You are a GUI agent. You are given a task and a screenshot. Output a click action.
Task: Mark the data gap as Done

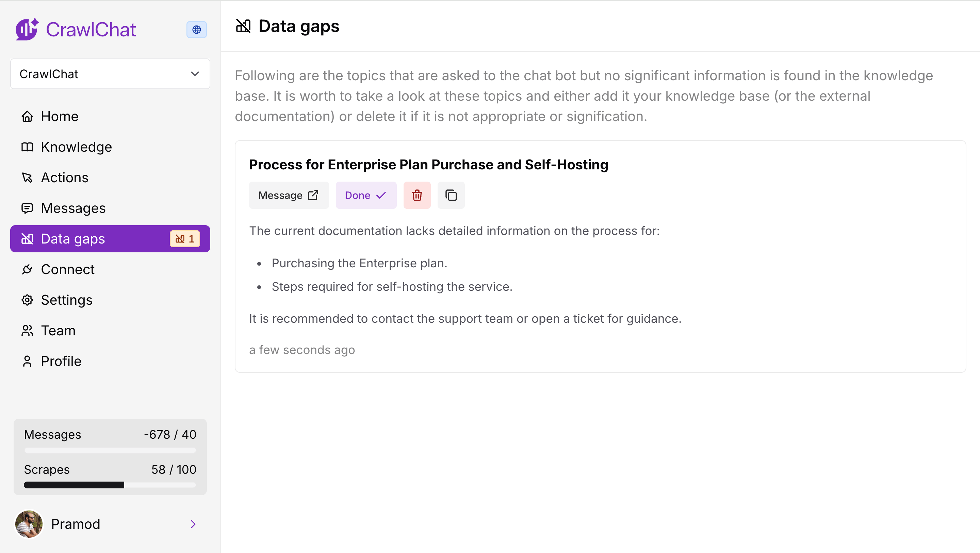click(x=365, y=195)
